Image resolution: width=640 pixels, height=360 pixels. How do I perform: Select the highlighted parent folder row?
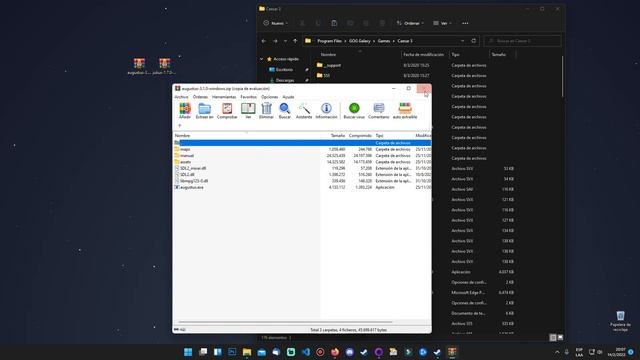click(302, 143)
